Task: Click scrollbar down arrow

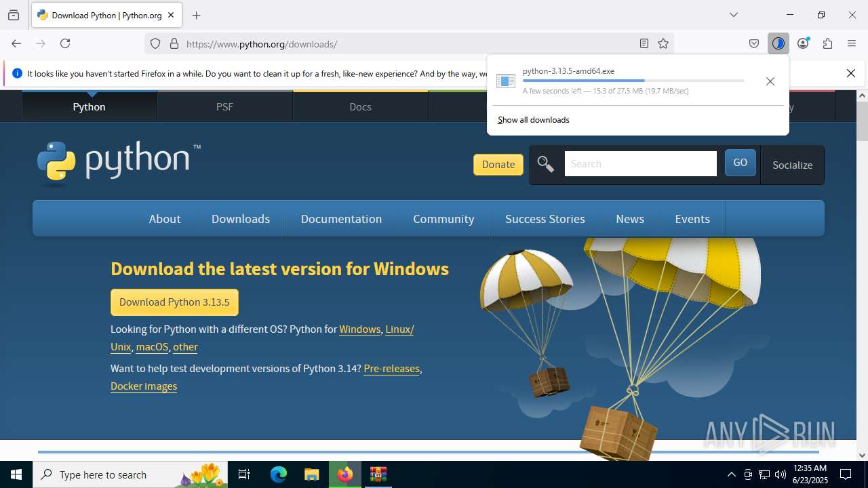Action: click(862, 455)
